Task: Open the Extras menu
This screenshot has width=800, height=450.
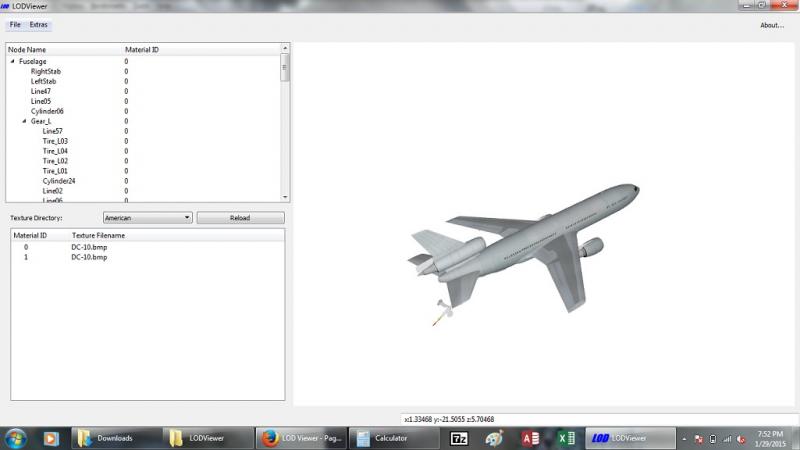Action: tap(38, 24)
